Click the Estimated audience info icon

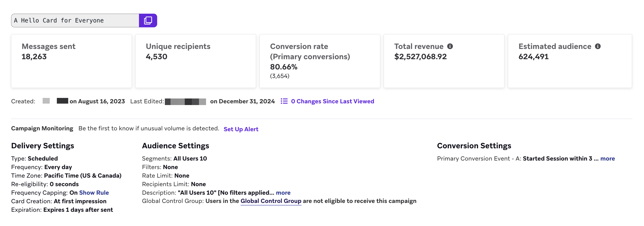(598, 46)
